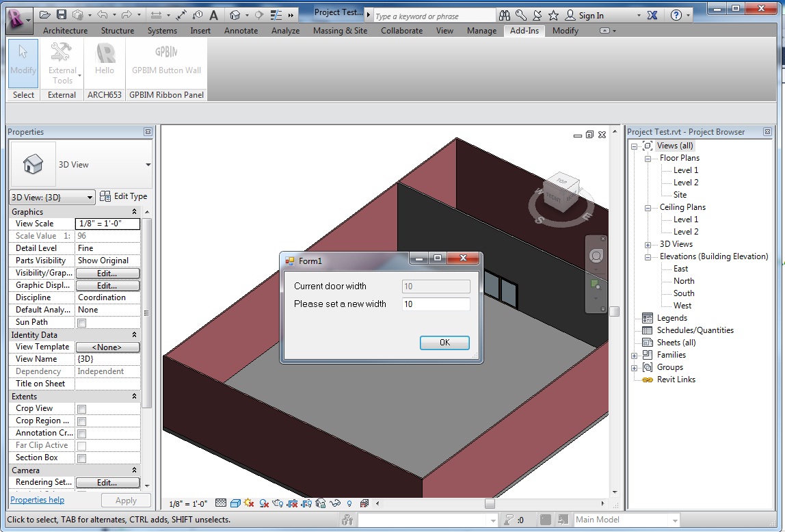Select the Text tool icon
This screenshot has width=785, height=532.
pos(214,15)
